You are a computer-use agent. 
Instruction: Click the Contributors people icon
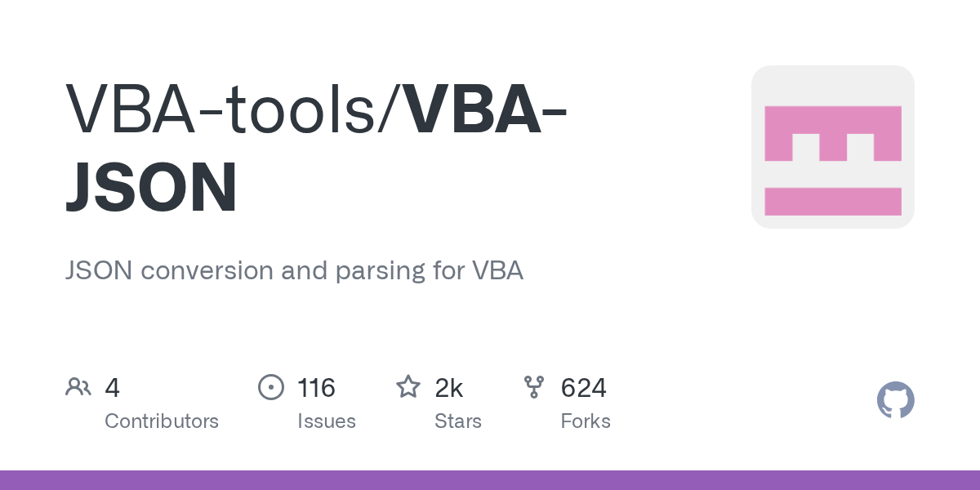tap(78, 387)
